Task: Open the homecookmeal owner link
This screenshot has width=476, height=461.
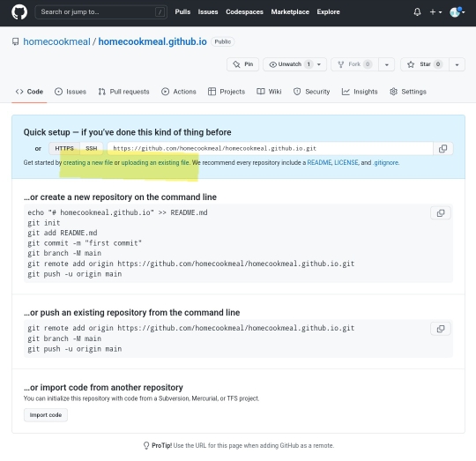Action: [x=56, y=41]
